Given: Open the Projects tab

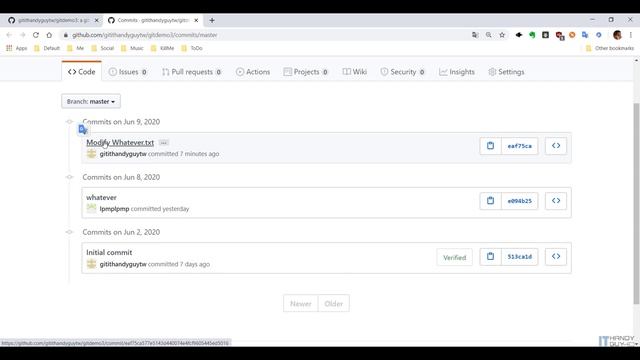Looking at the screenshot, I should 306,72.
